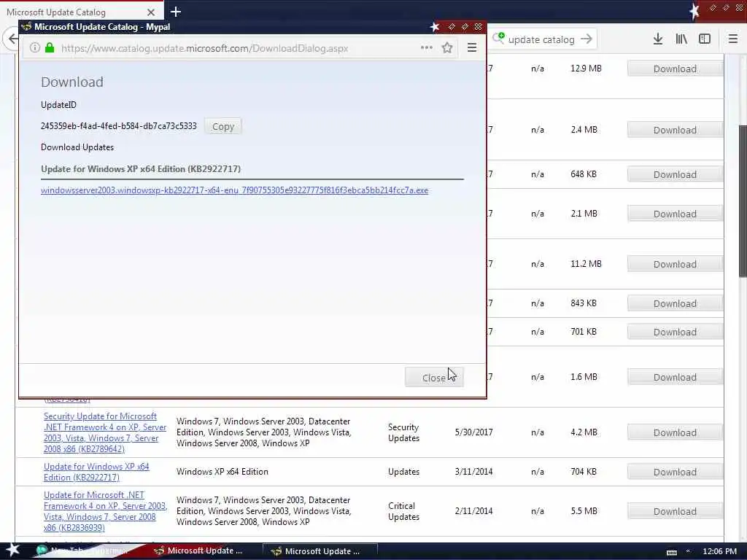Click the star Start button on the taskbar
Image resolution: width=747 pixels, height=560 pixels.
(x=12, y=550)
